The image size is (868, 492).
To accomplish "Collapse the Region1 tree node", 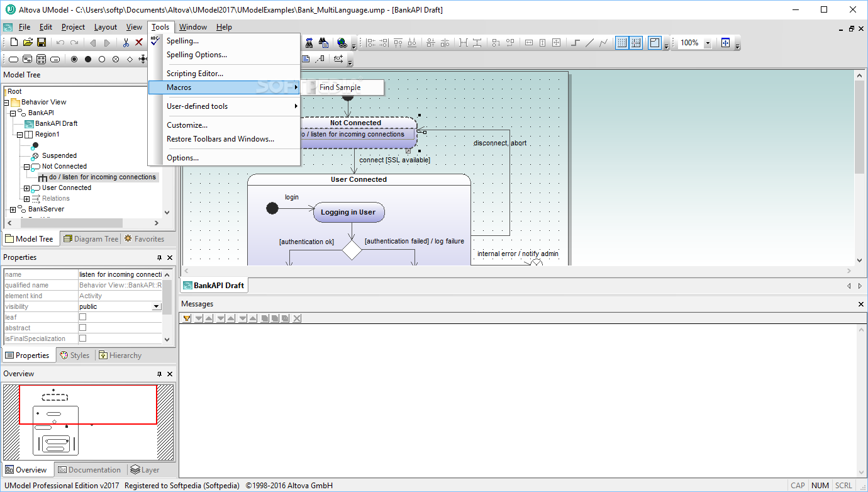I will [19, 134].
